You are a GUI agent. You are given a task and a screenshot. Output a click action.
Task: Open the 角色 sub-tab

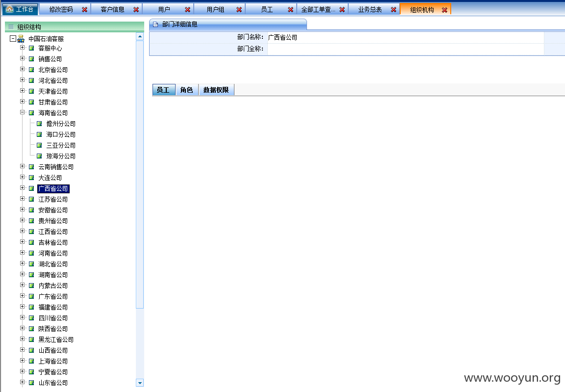(187, 90)
